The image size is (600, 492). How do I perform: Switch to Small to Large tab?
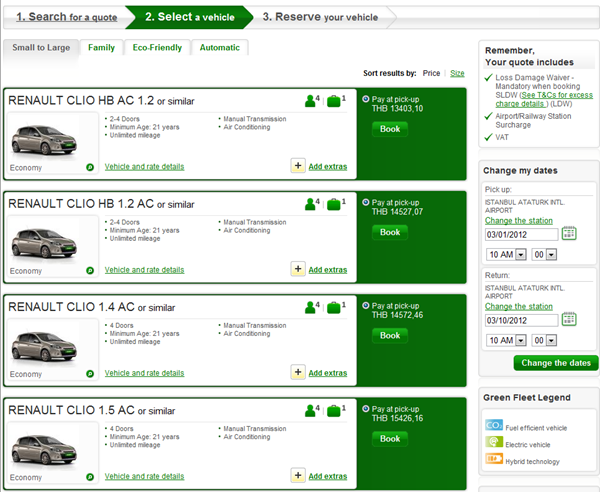41,47
